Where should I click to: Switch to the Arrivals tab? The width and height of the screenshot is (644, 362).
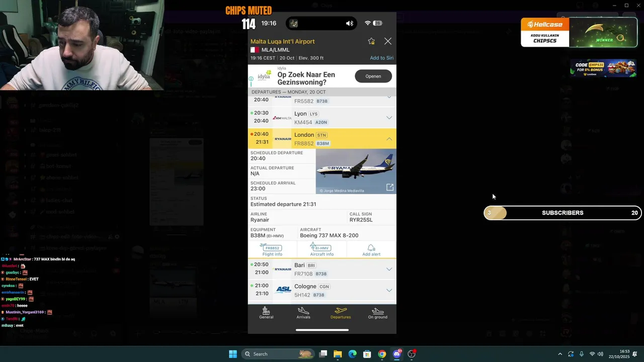pos(303,313)
